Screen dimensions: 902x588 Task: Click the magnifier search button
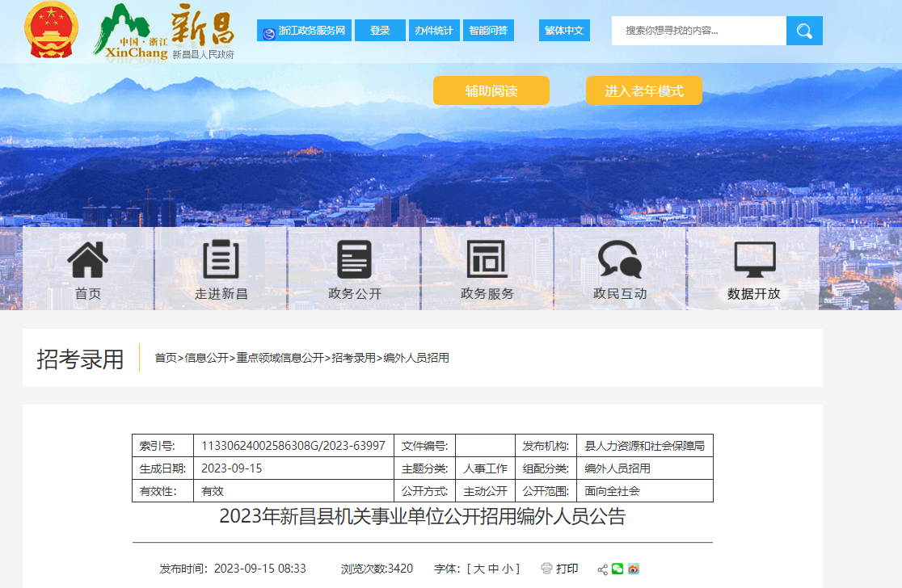coord(804,31)
